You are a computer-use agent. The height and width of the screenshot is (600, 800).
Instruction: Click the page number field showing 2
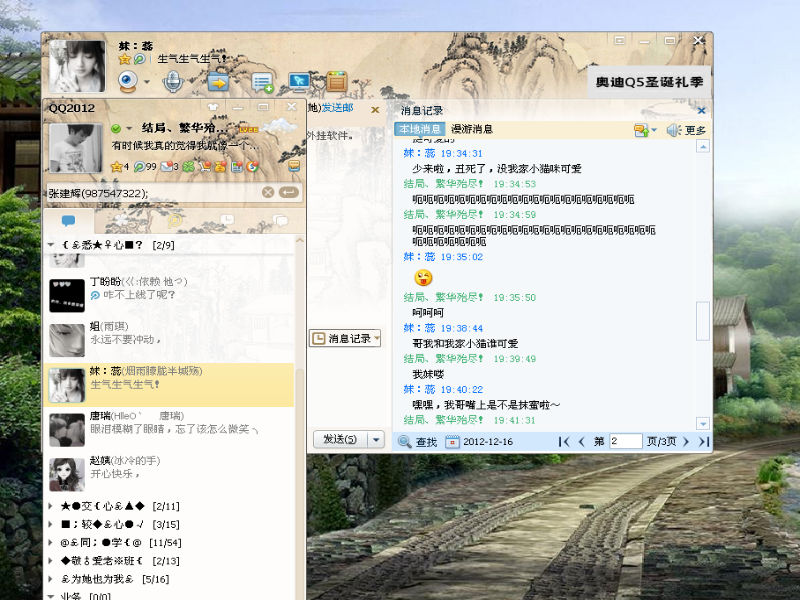coord(626,441)
